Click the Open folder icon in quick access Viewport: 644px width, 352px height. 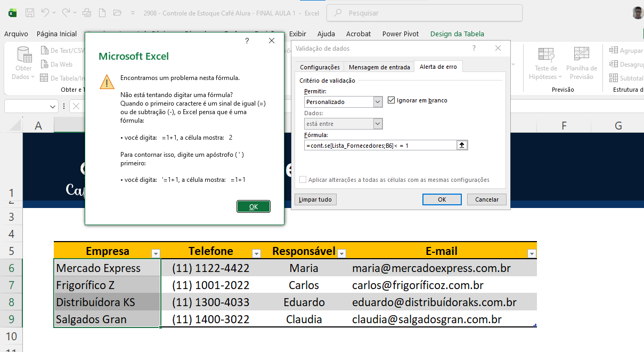tap(118, 13)
